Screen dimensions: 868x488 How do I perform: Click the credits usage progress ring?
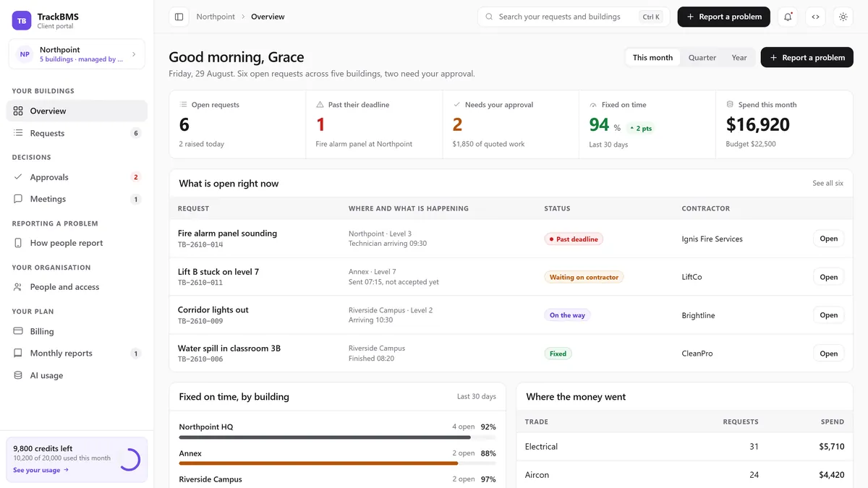(129, 459)
